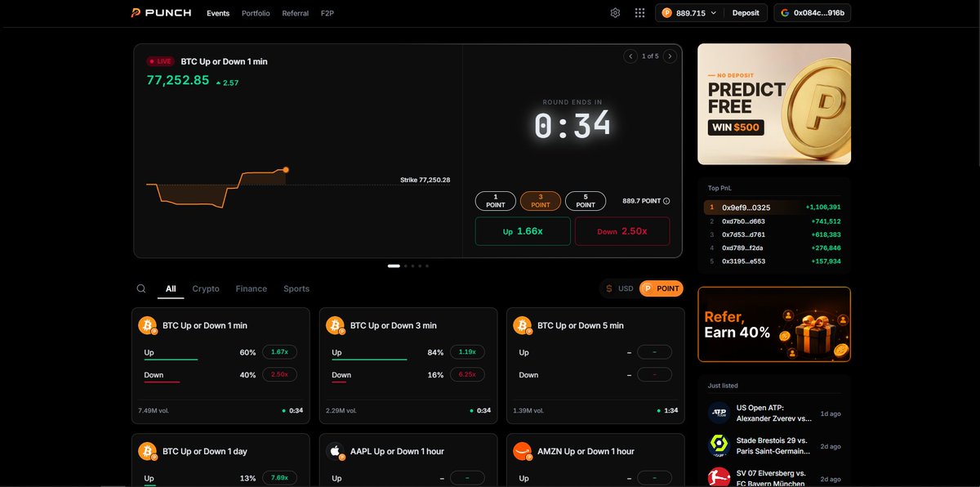Select PnL row 0xd7b0...d663
Screen dimensions: 980x487
tap(774, 221)
